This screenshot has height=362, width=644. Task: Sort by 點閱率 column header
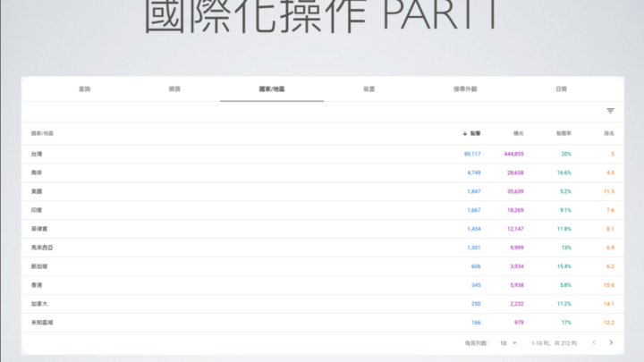pos(563,133)
